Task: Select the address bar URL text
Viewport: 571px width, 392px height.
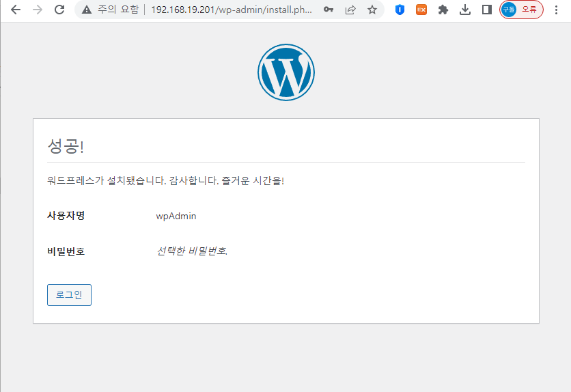Action: pyautogui.click(x=232, y=10)
